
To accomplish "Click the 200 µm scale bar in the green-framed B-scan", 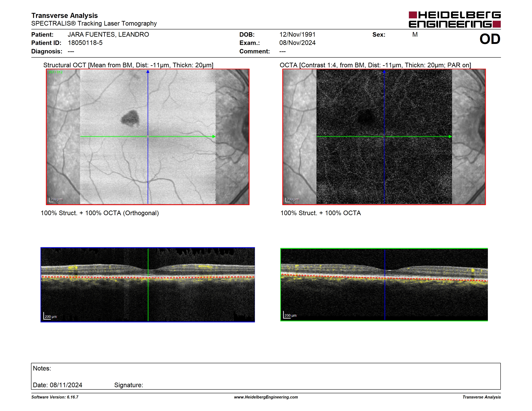I will coord(290,315).
